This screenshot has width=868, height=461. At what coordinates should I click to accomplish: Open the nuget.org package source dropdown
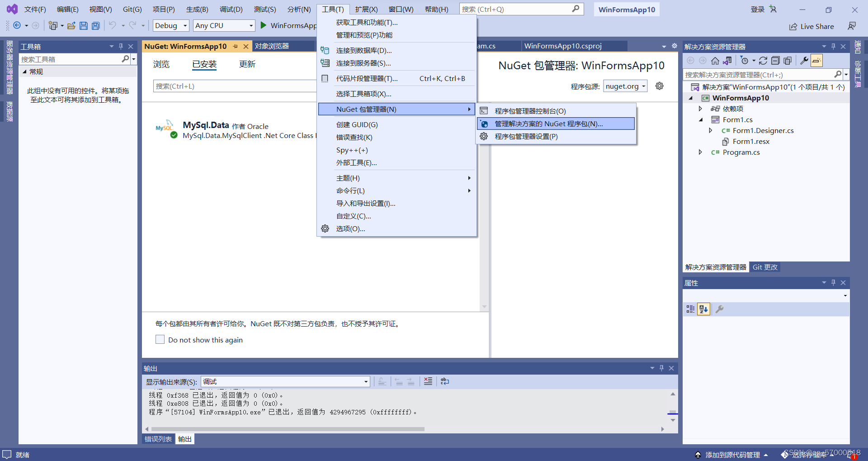625,86
